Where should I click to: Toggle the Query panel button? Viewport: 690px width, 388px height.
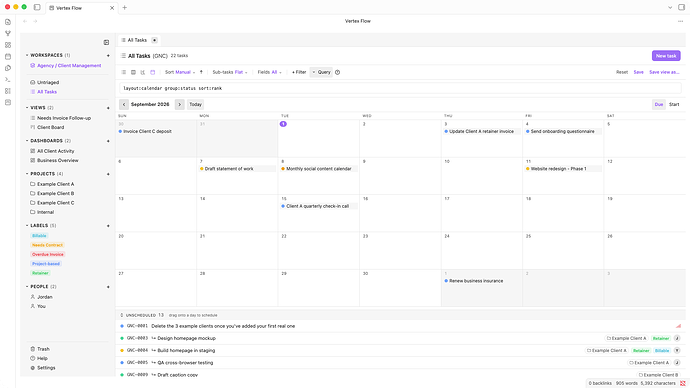321,72
